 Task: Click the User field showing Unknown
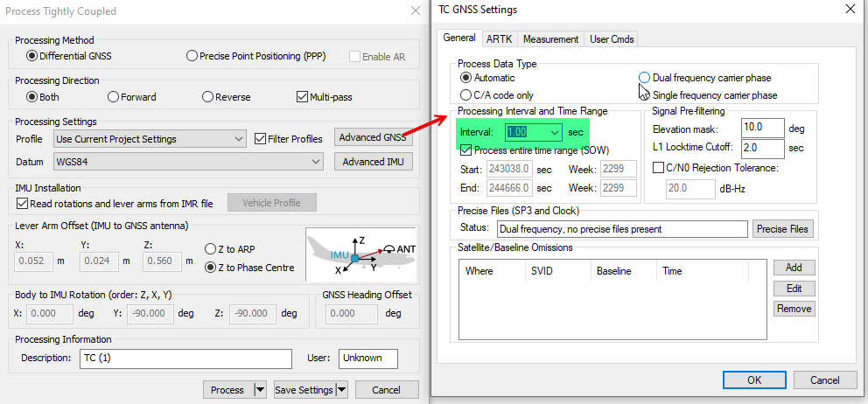click(368, 359)
